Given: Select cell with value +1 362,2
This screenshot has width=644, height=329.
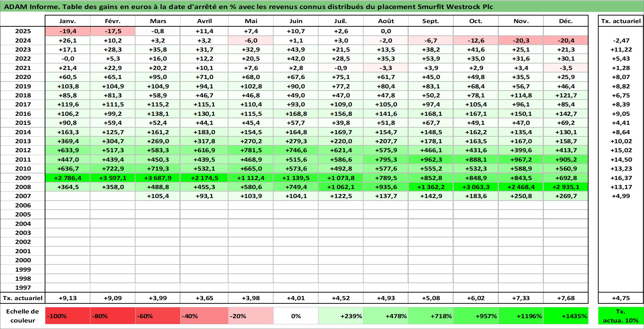Looking at the screenshot, I should point(431,187).
